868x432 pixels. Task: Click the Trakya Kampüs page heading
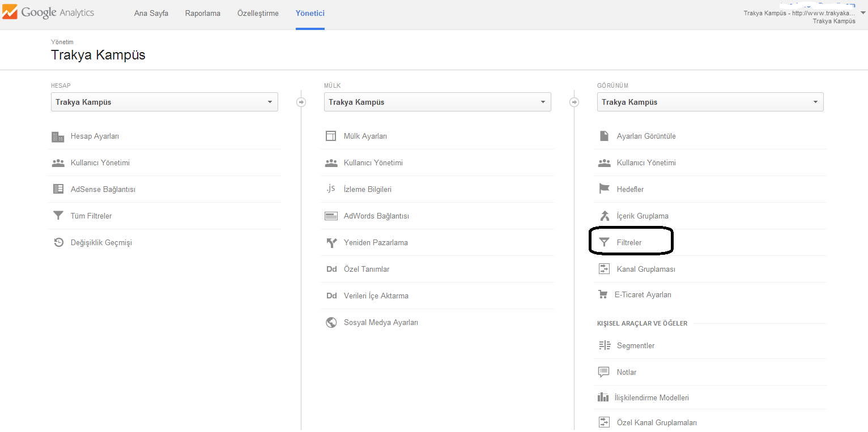tap(98, 55)
